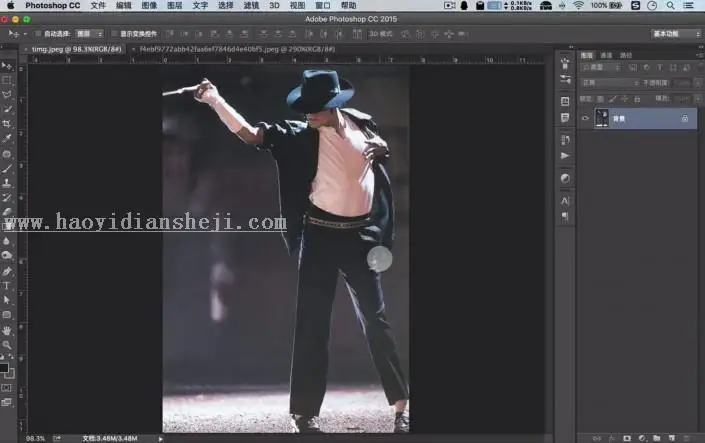Click the foreground color swatch
Image resolution: width=705 pixels, height=443 pixels.
point(4,368)
